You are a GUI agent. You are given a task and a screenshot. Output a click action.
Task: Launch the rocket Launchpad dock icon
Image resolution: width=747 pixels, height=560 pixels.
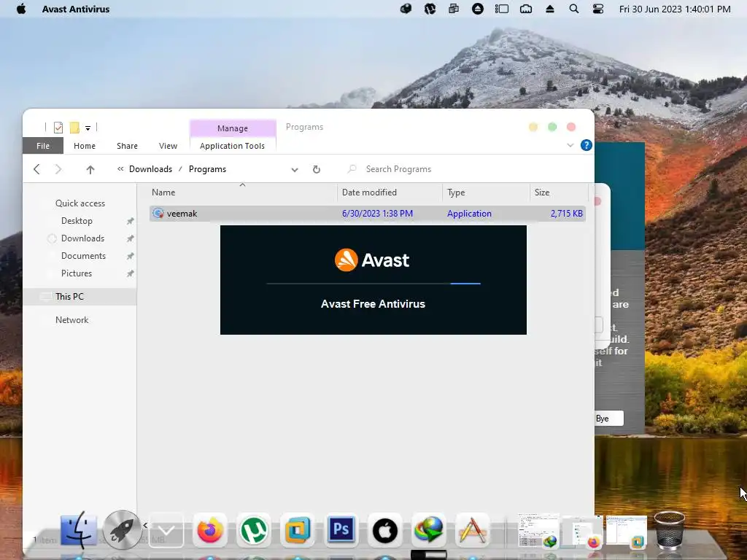(x=122, y=530)
